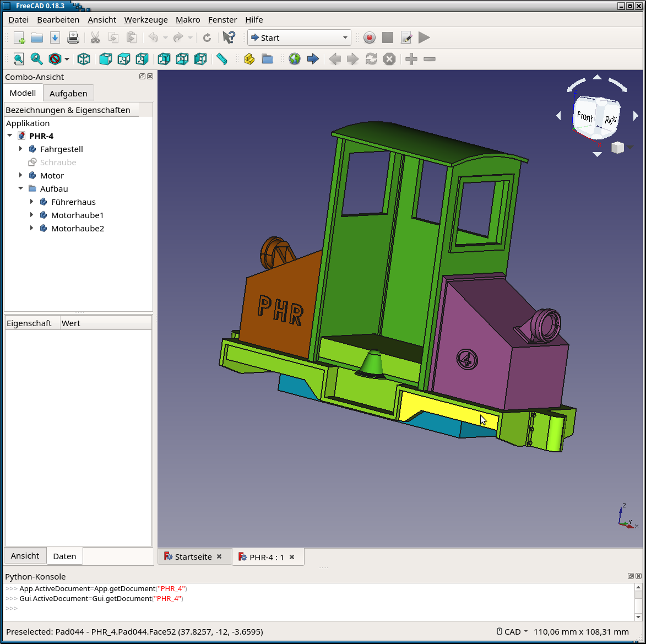646x644 pixels.
Task: Switch to left view cube icon
Action: 200,59
